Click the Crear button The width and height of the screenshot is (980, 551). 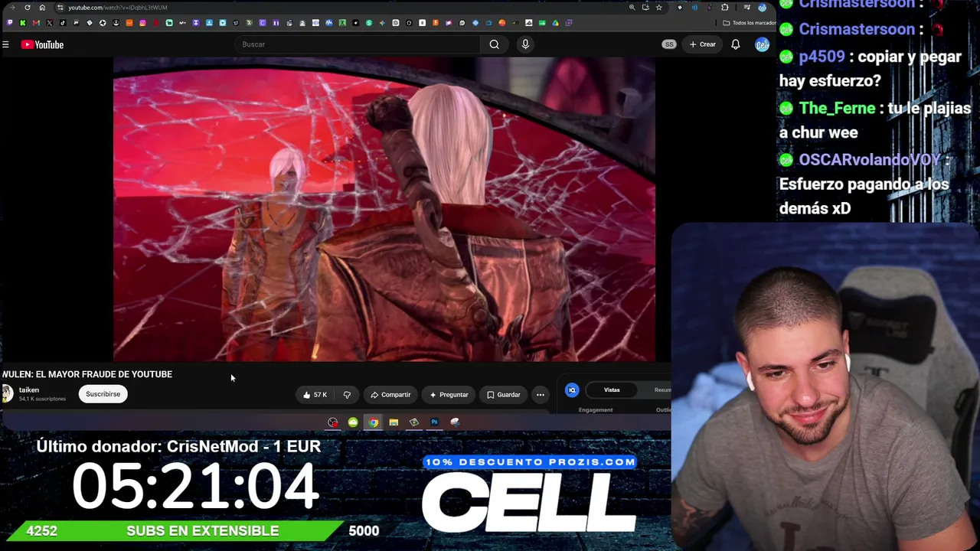tap(702, 44)
